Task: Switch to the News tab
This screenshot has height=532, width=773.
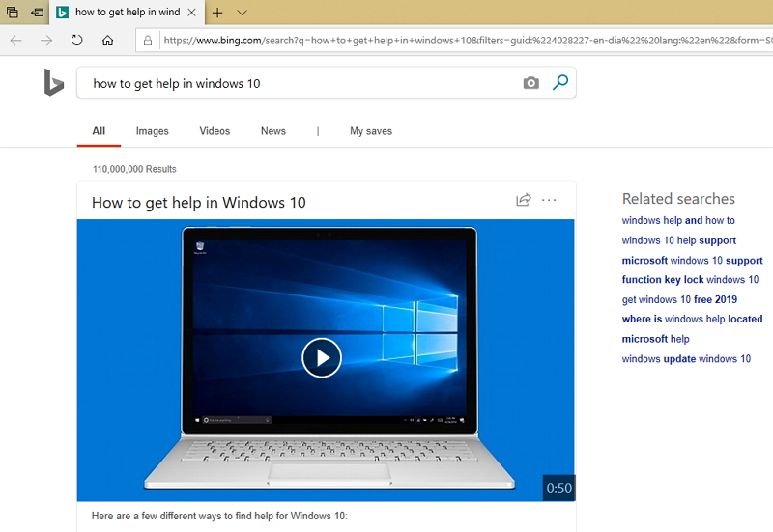Action: click(x=273, y=131)
